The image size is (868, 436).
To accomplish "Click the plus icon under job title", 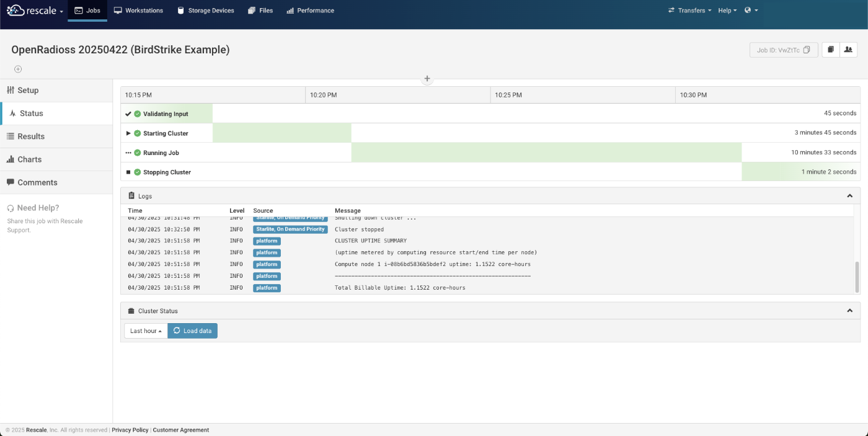I will (x=18, y=69).
